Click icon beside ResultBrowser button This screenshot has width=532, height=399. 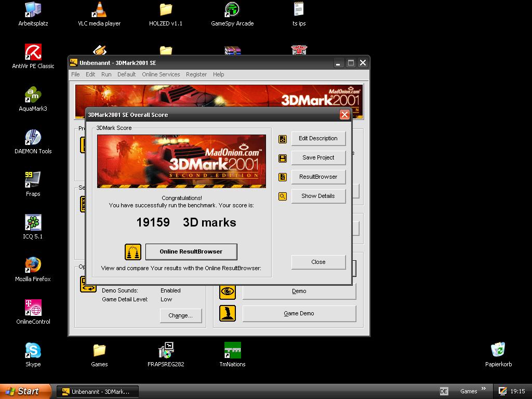(x=283, y=177)
